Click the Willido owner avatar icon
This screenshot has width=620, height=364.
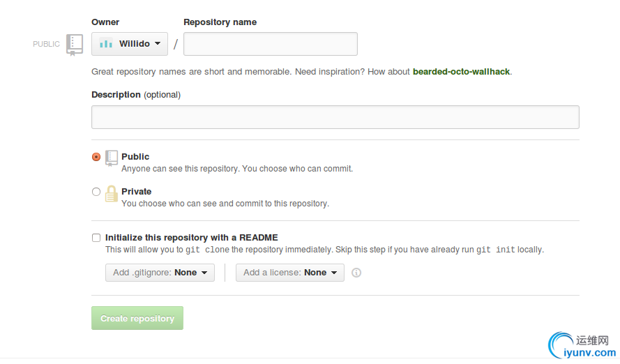click(106, 44)
